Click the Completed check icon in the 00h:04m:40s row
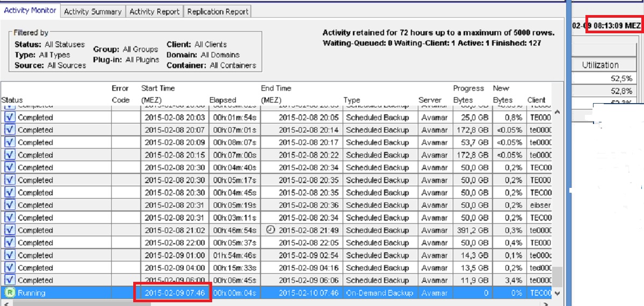 (10, 167)
